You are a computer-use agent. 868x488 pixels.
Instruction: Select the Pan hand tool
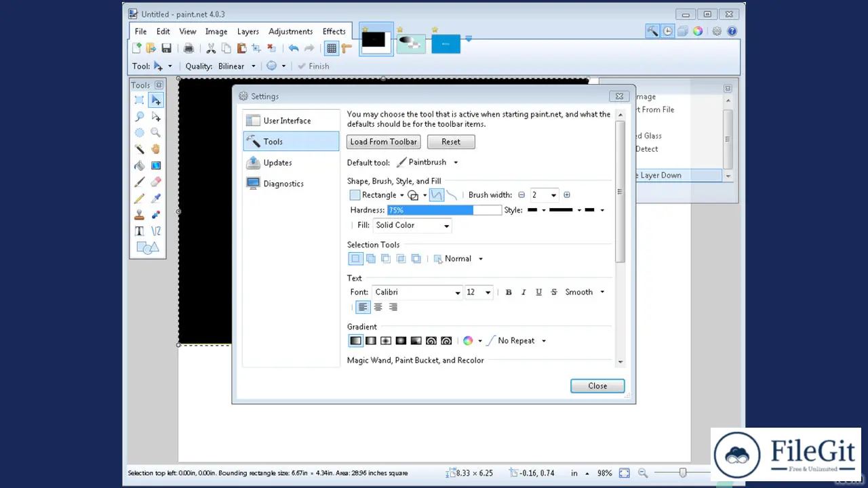click(x=156, y=149)
